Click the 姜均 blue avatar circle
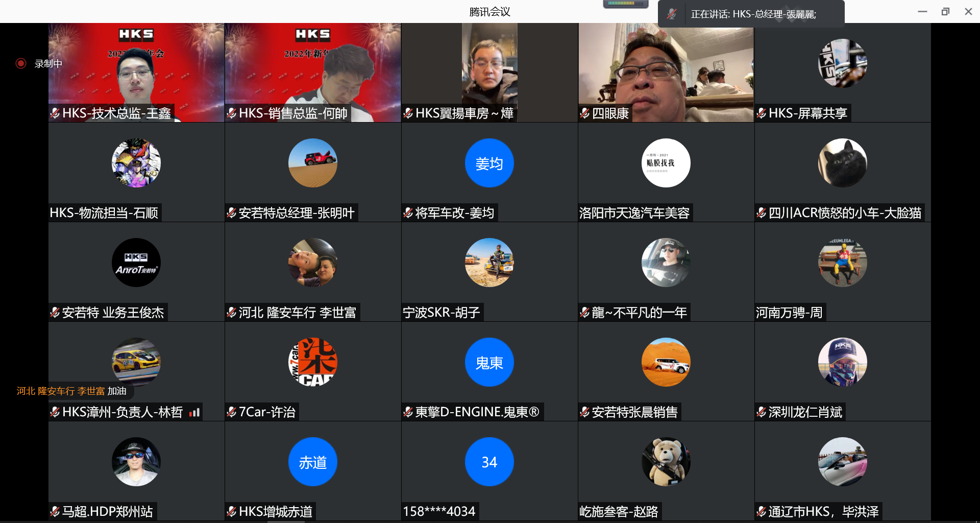 489,163
